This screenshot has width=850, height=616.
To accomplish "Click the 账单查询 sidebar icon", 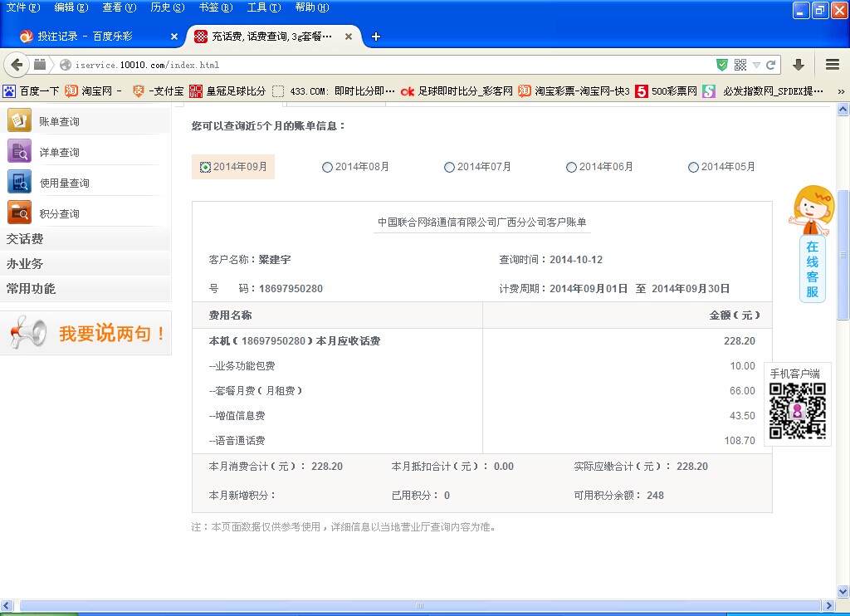I will [19, 121].
